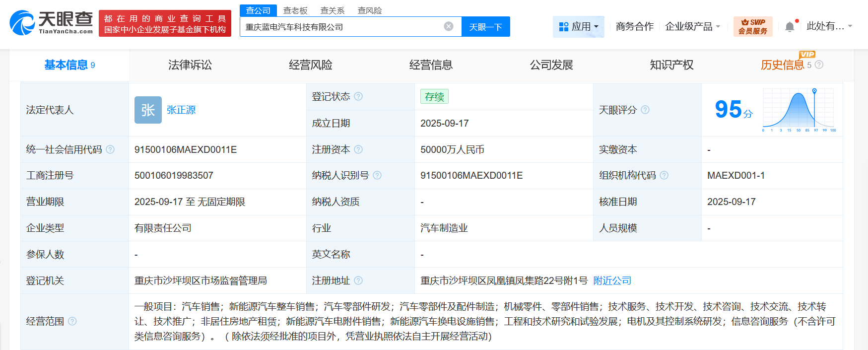
Task: Open the notification bell
Action: tap(790, 27)
